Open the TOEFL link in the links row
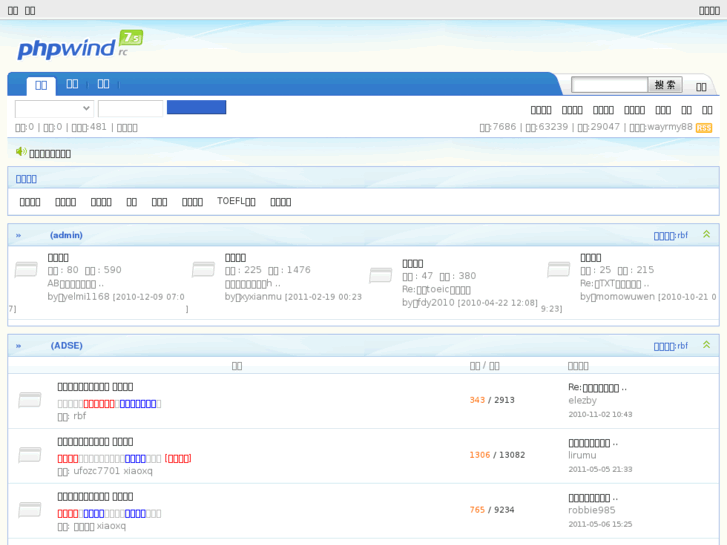The width and height of the screenshot is (727, 545). click(x=236, y=201)
